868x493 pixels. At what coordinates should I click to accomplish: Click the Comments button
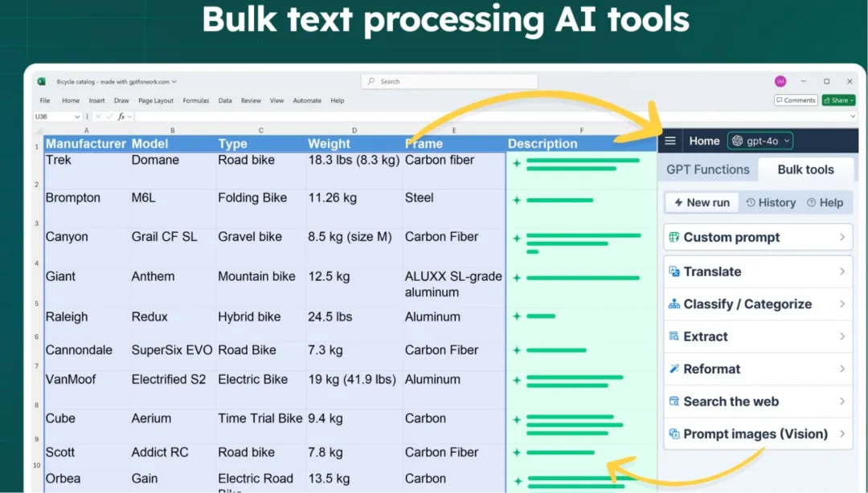click(796, 100)
